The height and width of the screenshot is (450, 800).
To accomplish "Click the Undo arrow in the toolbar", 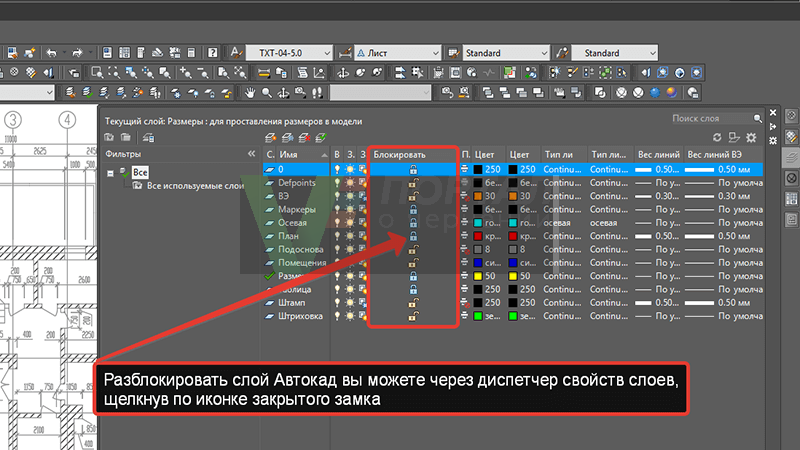I will [x=52, y=53].
